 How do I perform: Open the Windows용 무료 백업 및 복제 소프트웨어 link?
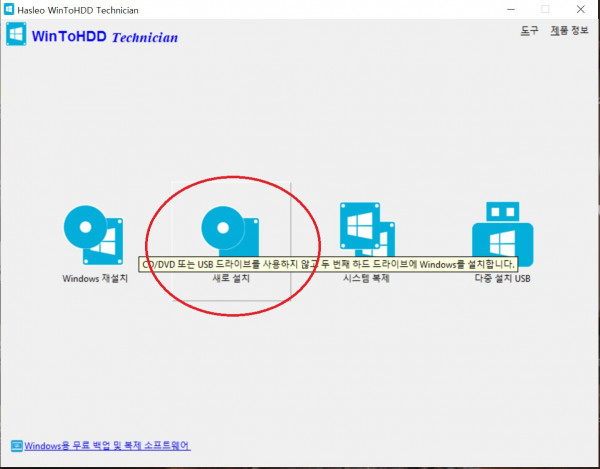[x=107, y=446]
